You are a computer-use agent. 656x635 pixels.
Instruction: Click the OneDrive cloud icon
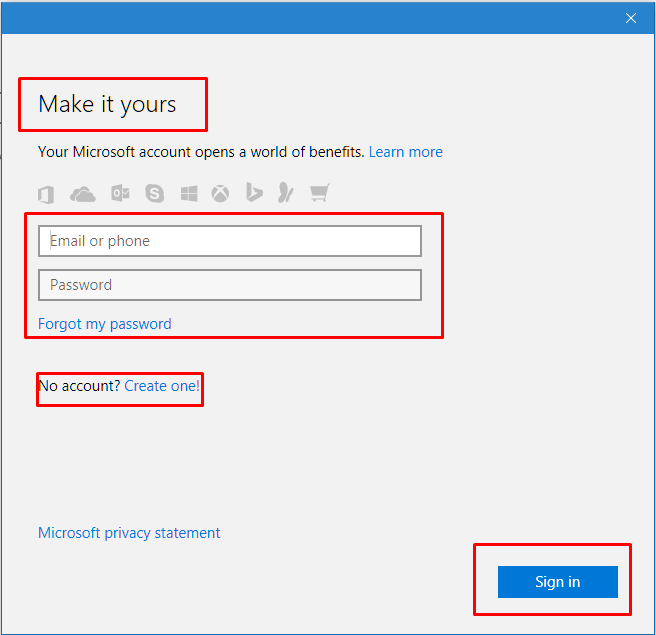[83, 195]
